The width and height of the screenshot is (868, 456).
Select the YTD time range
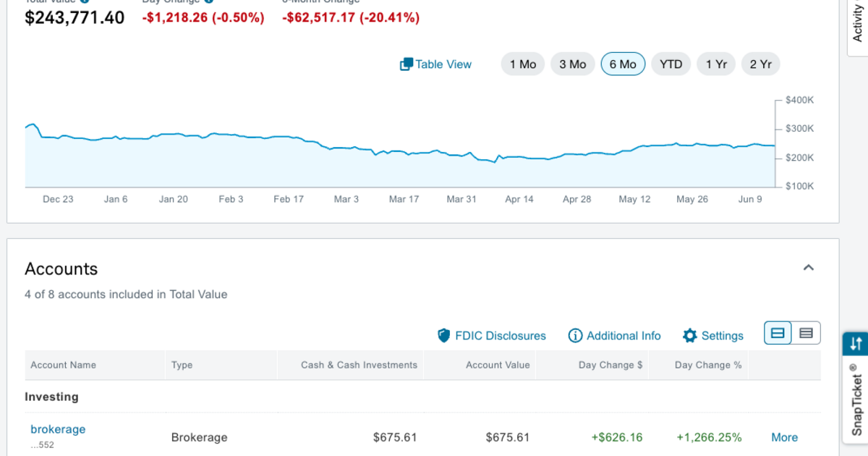click(x=671, y=64)
